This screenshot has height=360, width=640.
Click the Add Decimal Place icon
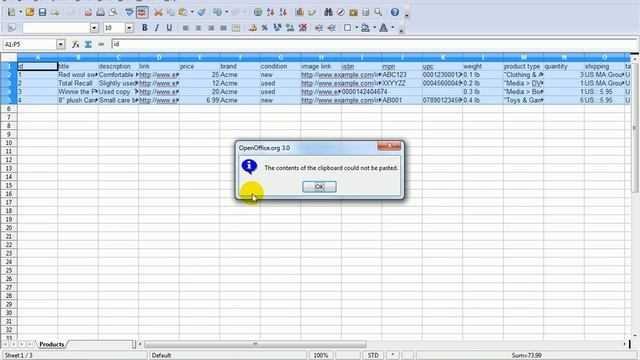pos(290,28)
